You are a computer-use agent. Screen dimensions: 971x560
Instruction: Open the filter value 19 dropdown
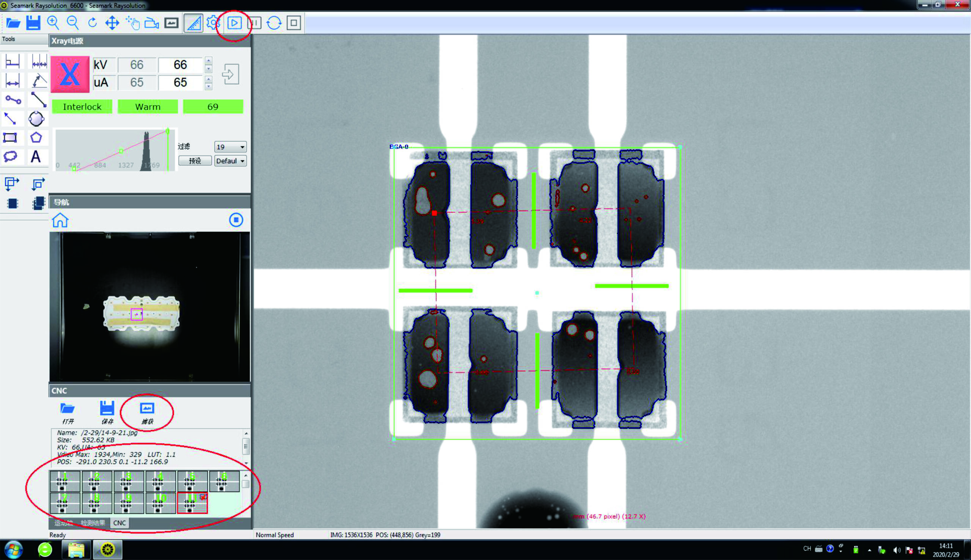[231, 146]
